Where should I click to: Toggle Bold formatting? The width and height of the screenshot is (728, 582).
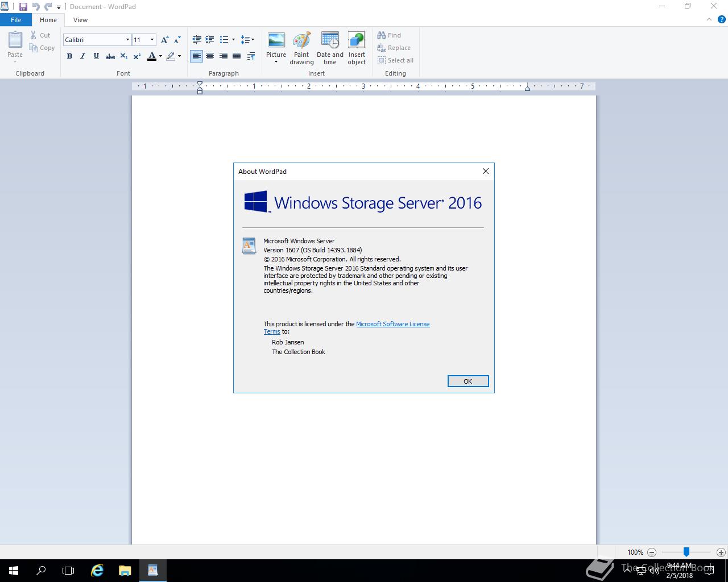[x=69, y=56]
